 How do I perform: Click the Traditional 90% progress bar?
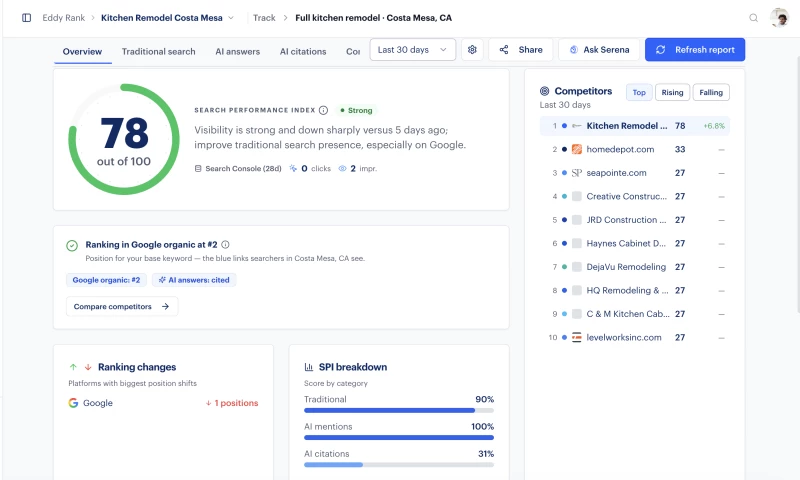399,410
